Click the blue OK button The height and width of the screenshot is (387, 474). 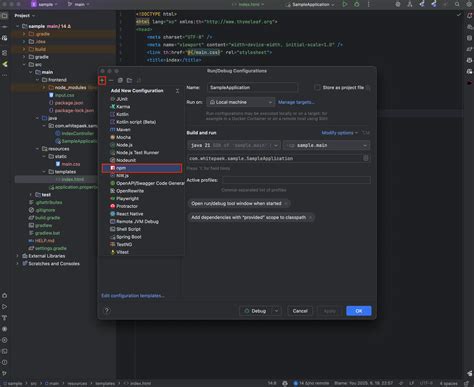[359, 311]
